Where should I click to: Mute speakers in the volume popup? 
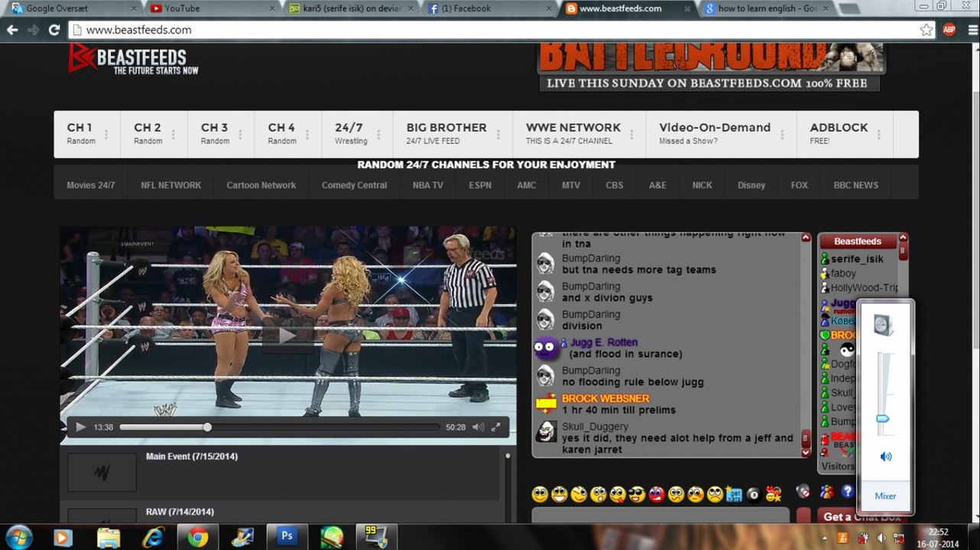885,457
